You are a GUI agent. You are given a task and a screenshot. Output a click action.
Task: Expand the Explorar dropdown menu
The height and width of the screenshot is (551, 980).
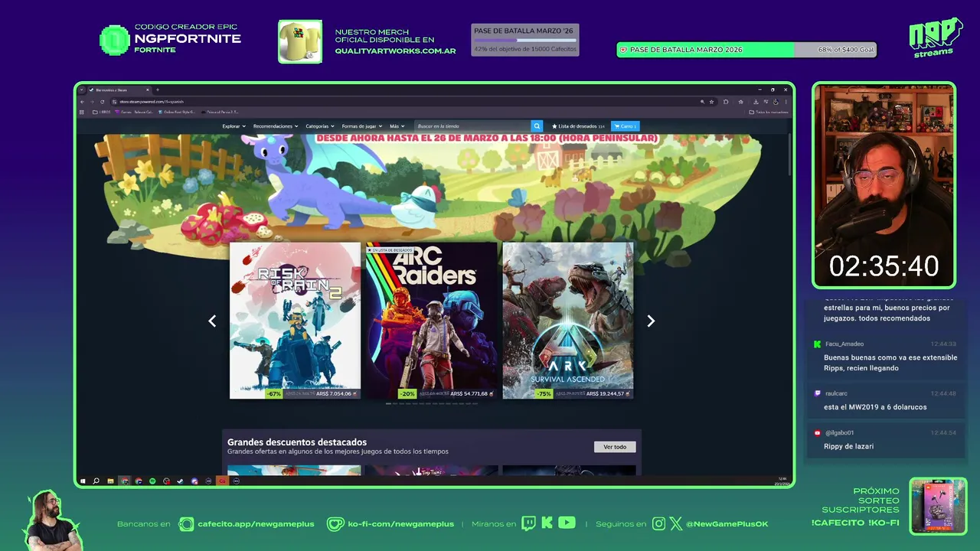click(x=234, y=126)
